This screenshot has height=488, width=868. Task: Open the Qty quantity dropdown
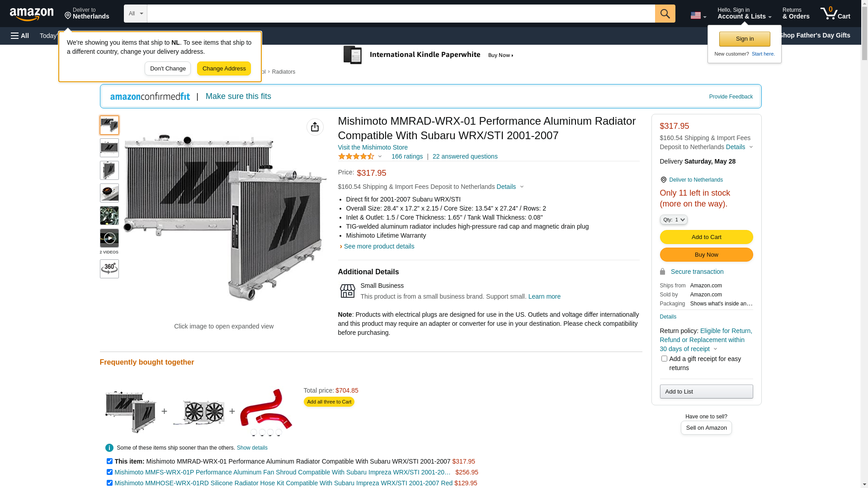(x=673, y=220)
